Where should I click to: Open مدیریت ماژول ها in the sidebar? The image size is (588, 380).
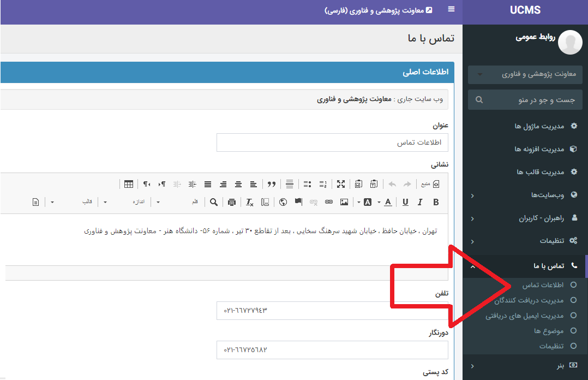click(539, 126)
